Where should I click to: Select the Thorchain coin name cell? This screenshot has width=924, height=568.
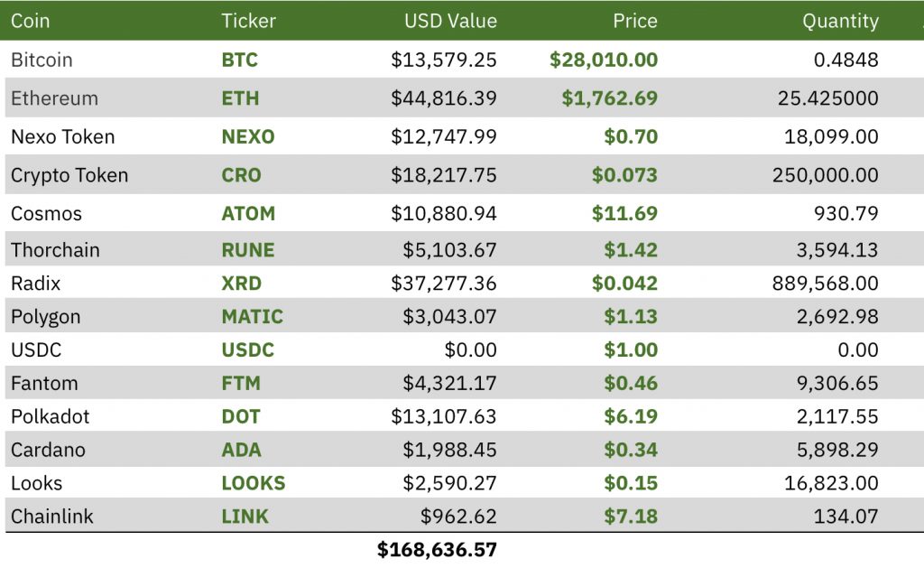click(x=55, y=250)
